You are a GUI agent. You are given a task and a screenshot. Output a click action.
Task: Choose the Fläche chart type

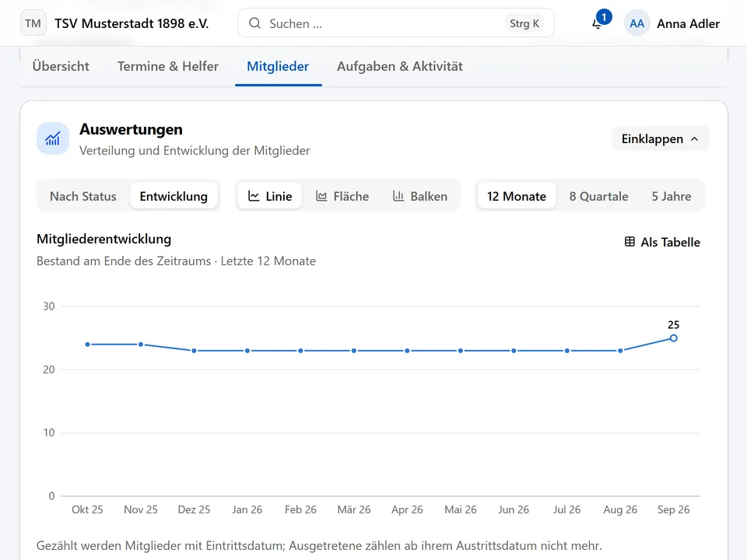click(342, 196)
